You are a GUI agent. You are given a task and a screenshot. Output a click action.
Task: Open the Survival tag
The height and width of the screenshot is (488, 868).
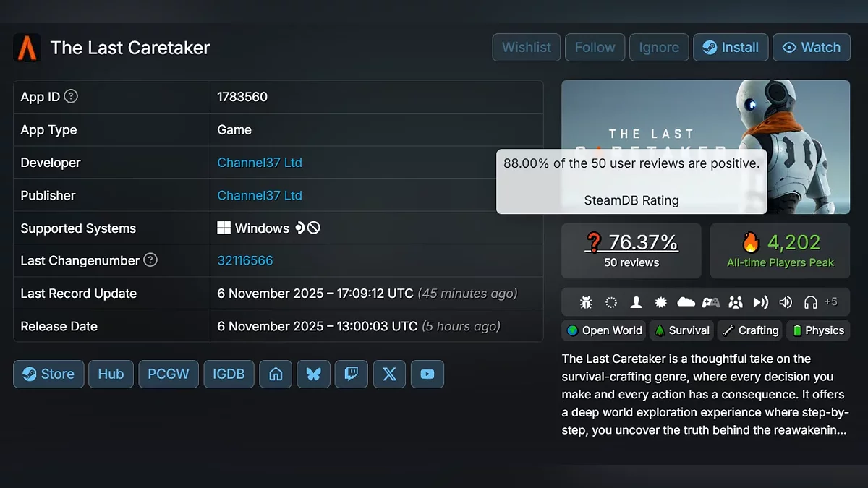point(681,330)
